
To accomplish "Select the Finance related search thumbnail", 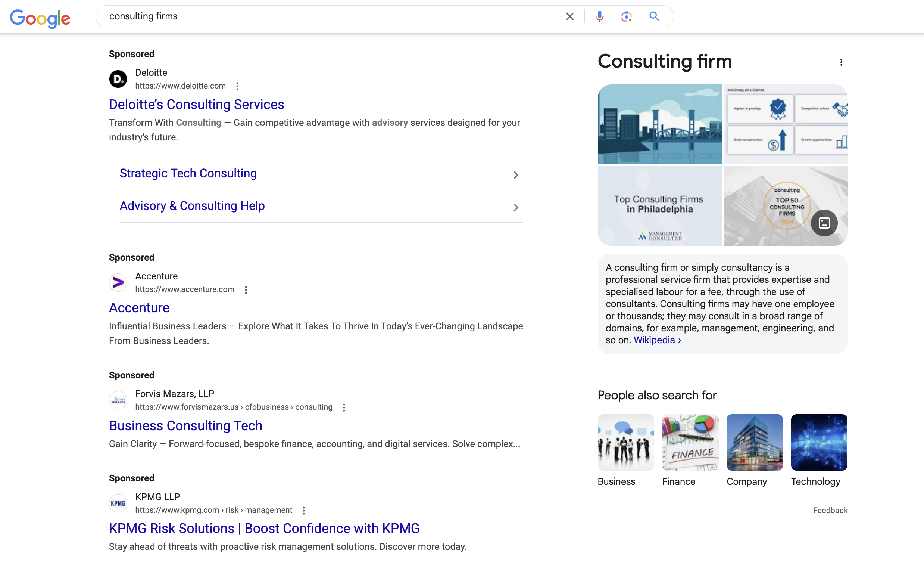I will pyautogui.click(x=690, y=442).
